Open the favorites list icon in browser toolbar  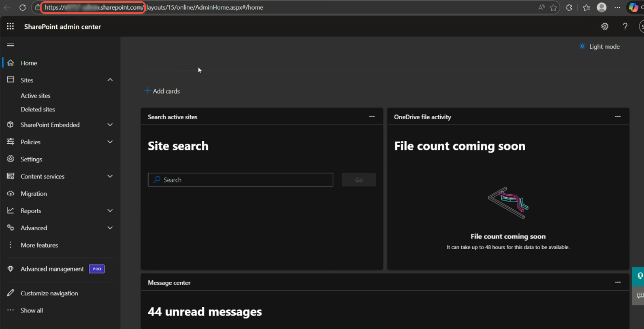(x=587, y=8)
